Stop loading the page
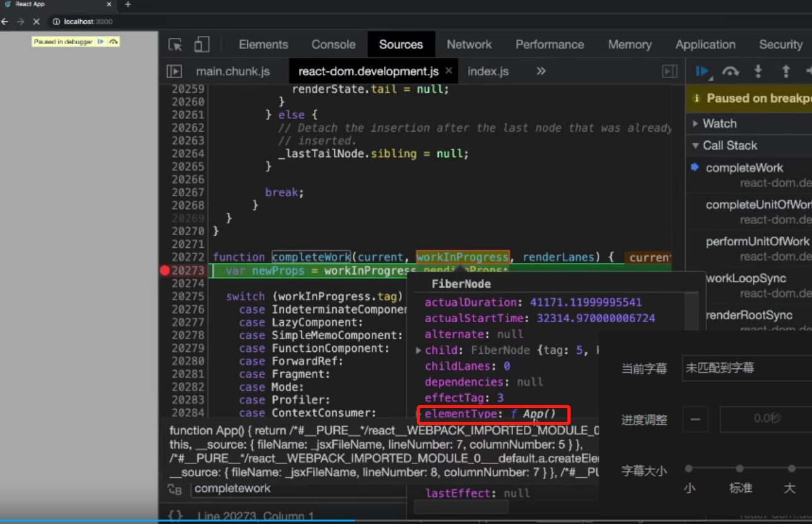Screen dimensions: 812x524 click(36, 21)
